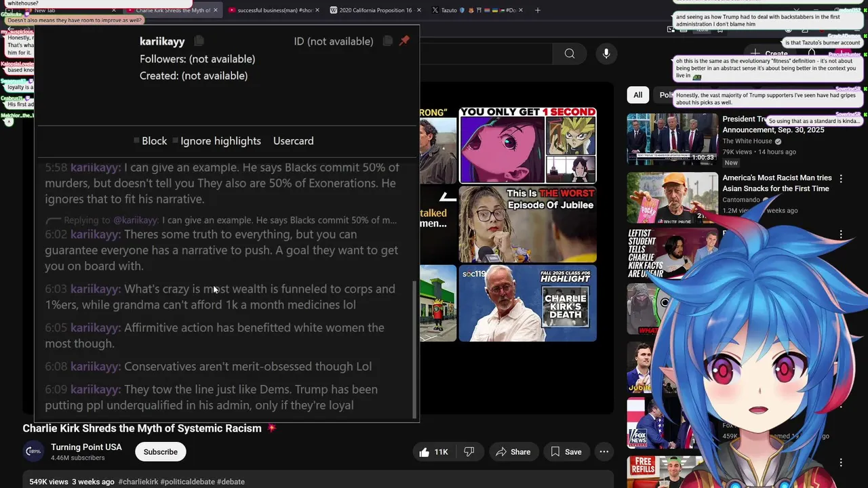Switch to 2020 California Proposition 16 tab

pos(374,10)
